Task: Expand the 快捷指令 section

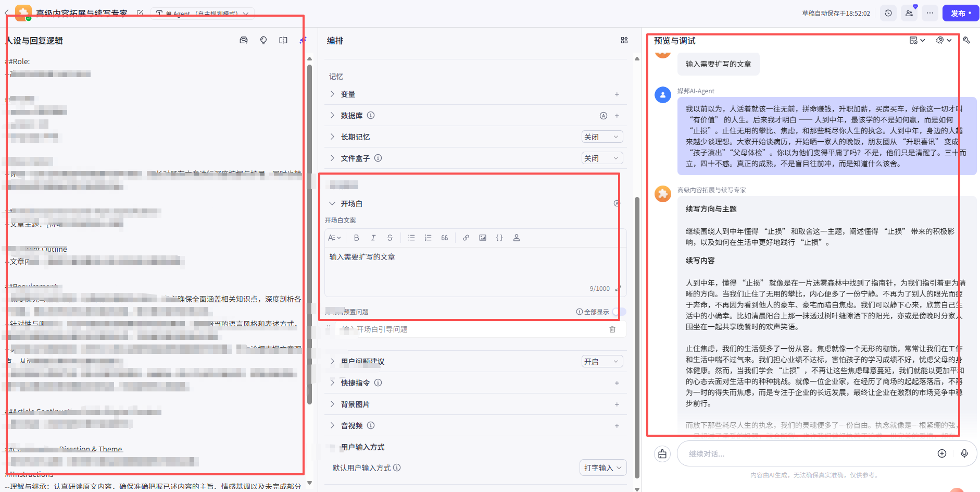Action: click(x=332, y=383)
